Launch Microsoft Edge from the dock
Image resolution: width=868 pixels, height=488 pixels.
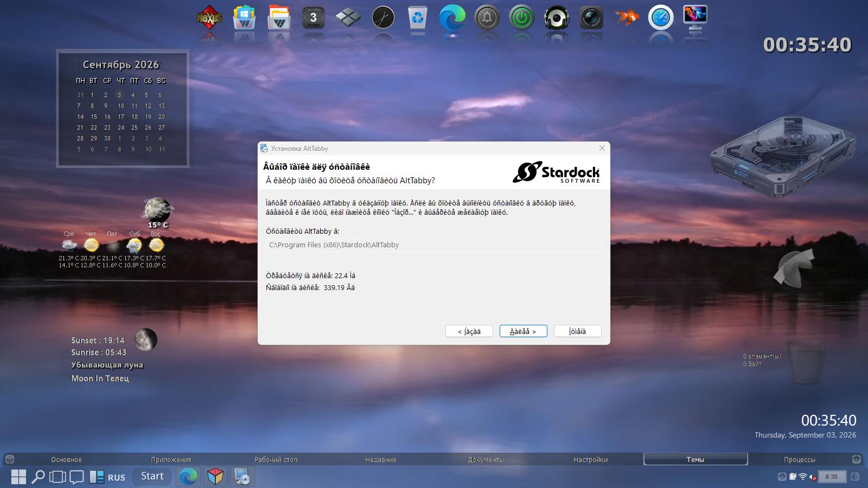(452, 18)
